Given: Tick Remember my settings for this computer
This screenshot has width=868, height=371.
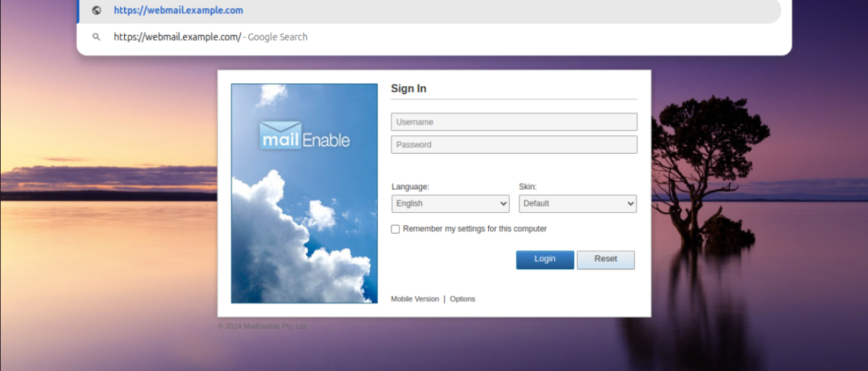Looking at the screenshot, I should click(395, 229).
